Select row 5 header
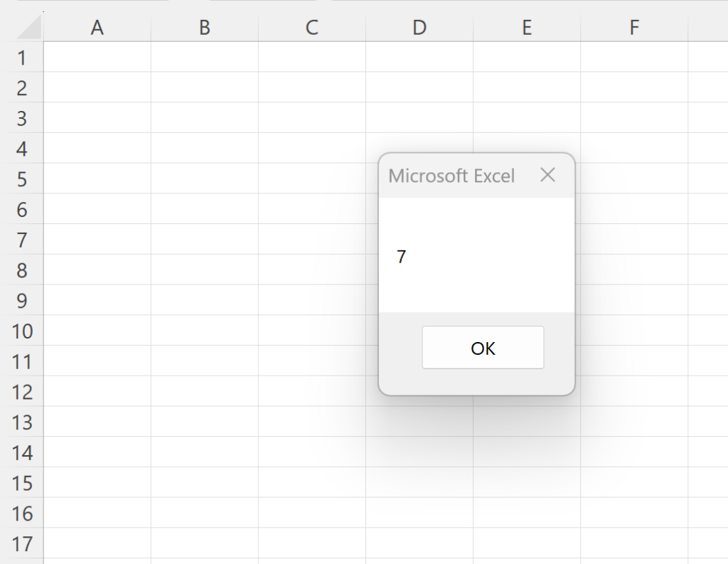 23,179
